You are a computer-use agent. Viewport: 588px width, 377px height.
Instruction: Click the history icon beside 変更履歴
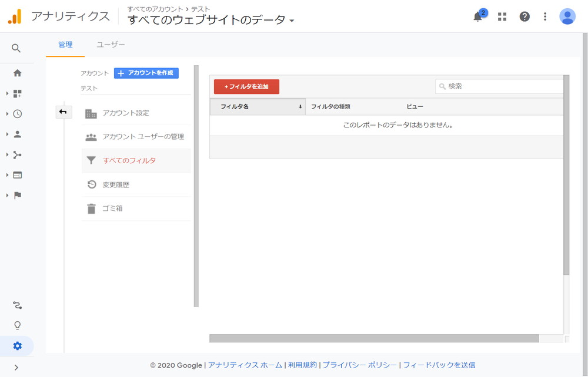click(x=92, y=184)
